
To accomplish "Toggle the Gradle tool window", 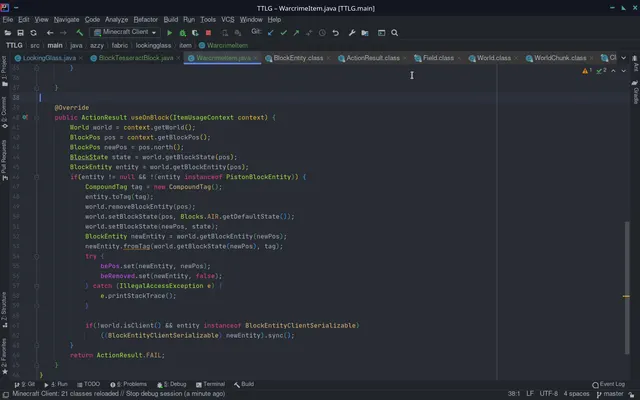I will pos(635,92).
